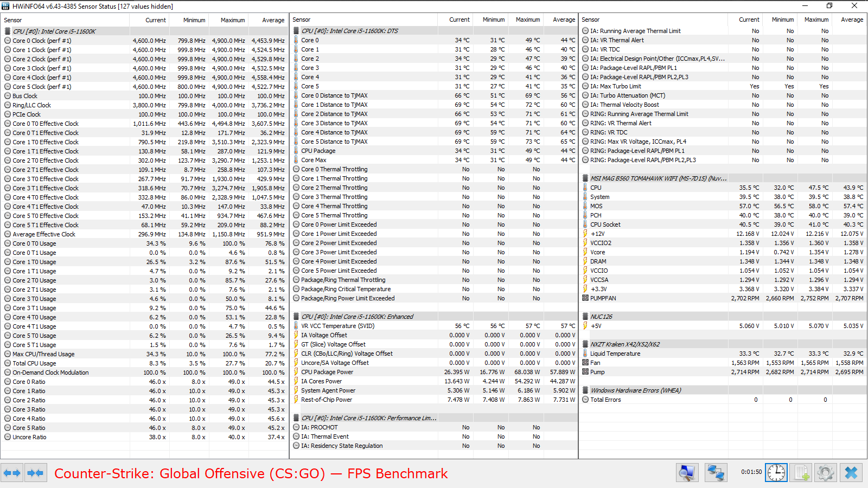This screenshot has width=868, height=488.
Task: Click fan icon beside NZXT Kraken Fan row
Action: click(x=585, y=363)
